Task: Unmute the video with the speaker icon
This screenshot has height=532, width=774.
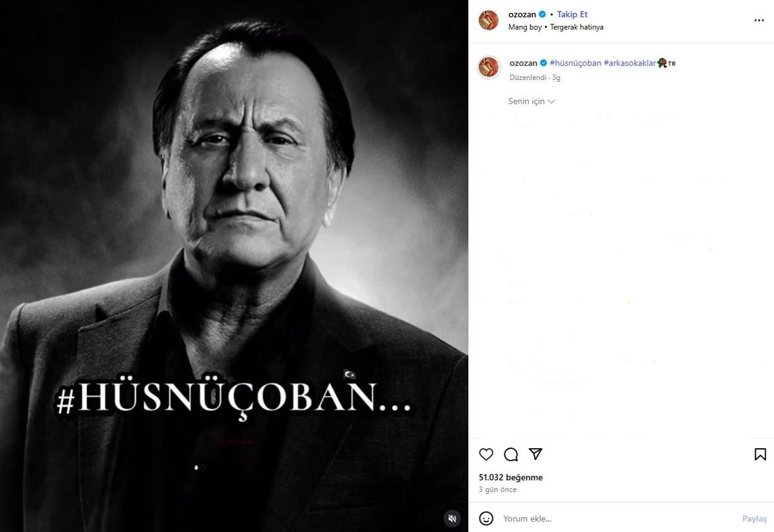Action: 453,517
